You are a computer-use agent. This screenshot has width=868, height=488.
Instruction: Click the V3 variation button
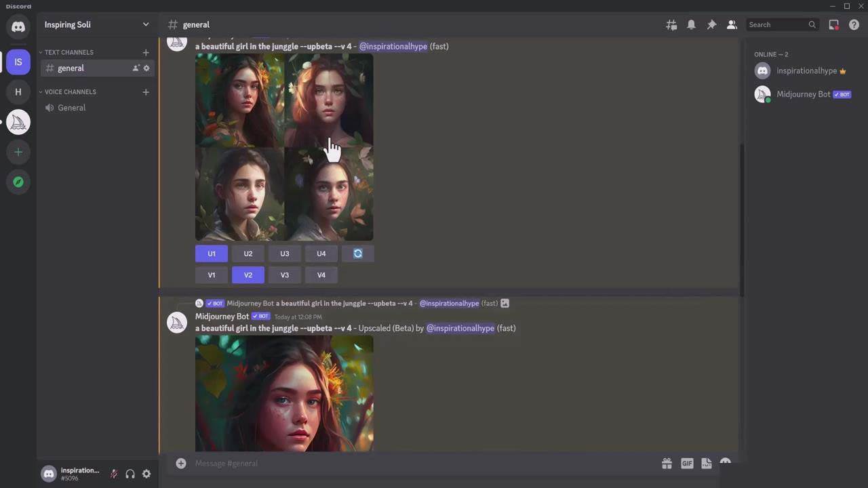pos(285,275)
